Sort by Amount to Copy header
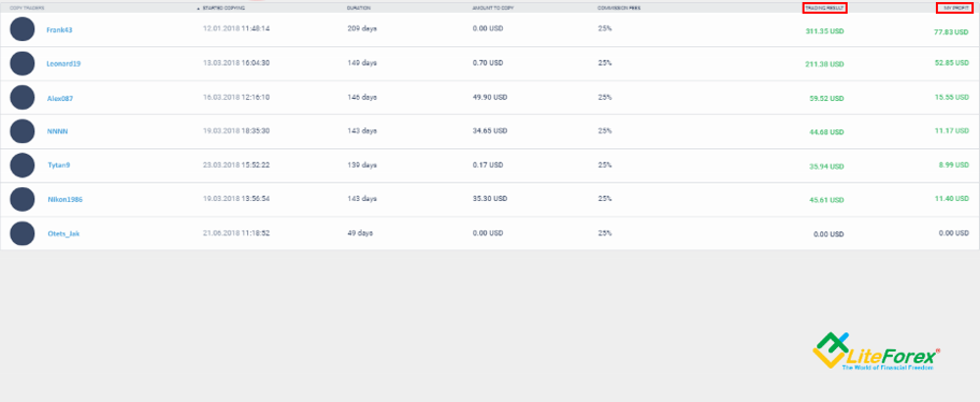980x402 pixels. point(493,8)
